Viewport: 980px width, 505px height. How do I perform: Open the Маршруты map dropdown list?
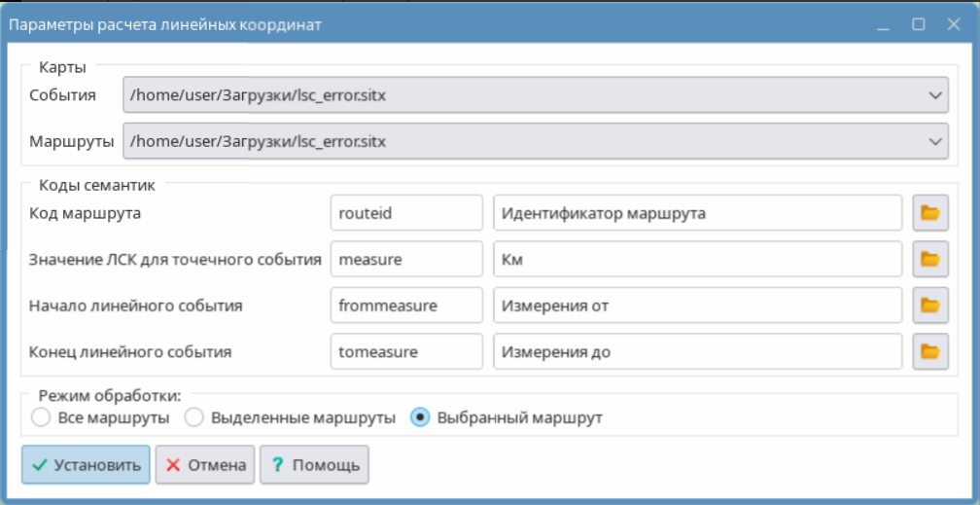(x=935, y=141)
